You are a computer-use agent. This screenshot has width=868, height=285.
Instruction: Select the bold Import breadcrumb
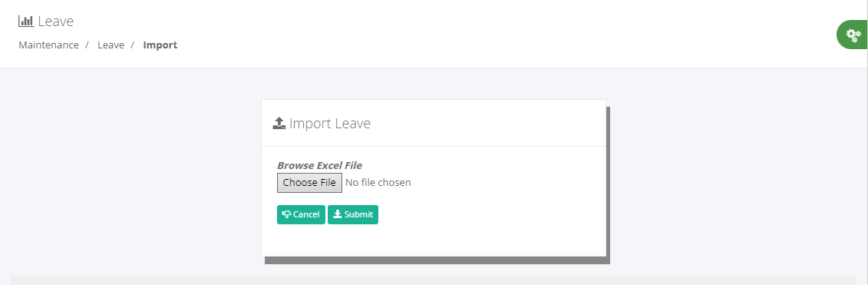pos(160,45)
